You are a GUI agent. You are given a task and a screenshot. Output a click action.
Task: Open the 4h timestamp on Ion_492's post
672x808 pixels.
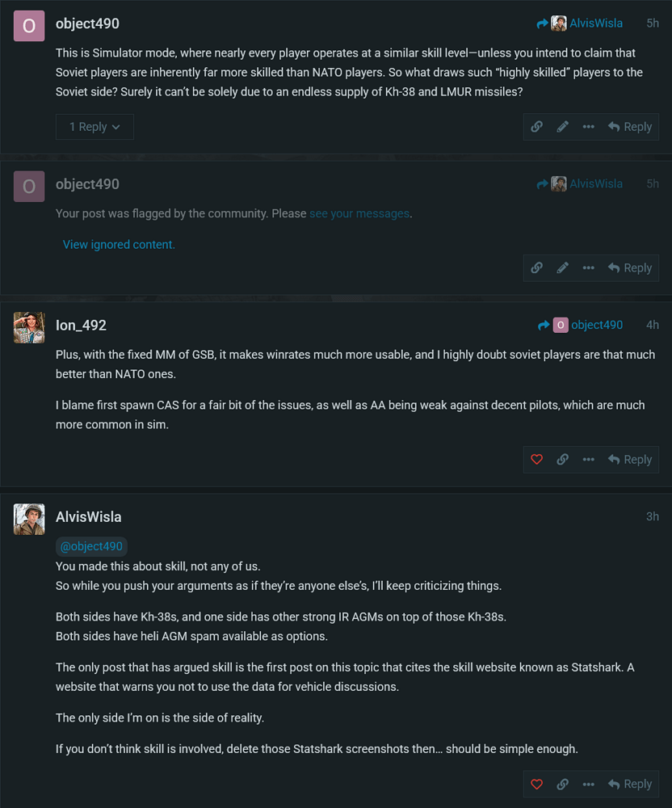pyautogui.click(x=653, y=325)
